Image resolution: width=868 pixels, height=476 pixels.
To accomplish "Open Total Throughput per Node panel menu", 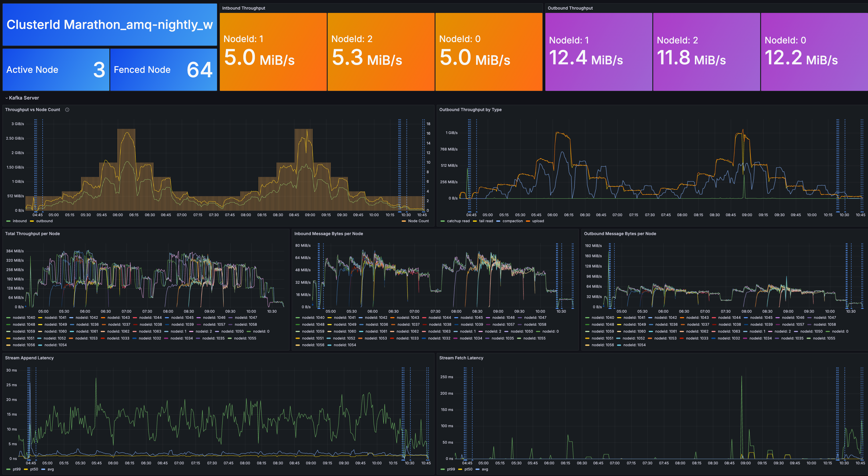I will [32, 234].
